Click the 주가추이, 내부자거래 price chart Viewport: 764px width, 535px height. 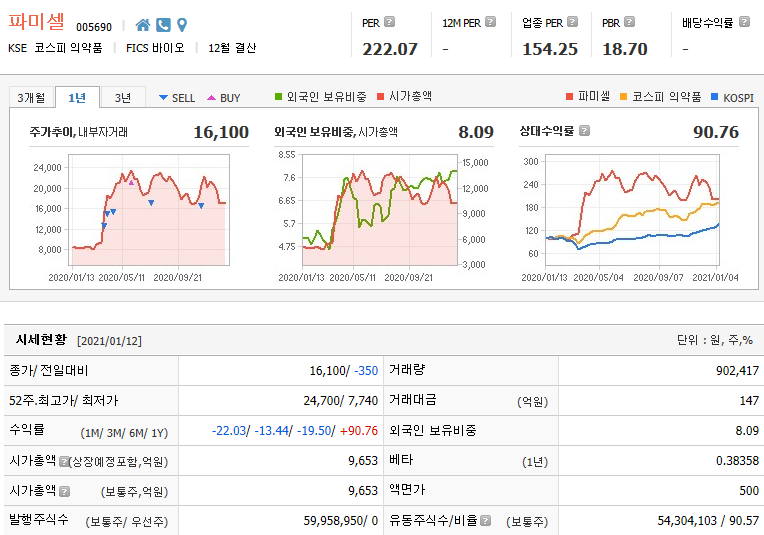(x=149, y=210)
